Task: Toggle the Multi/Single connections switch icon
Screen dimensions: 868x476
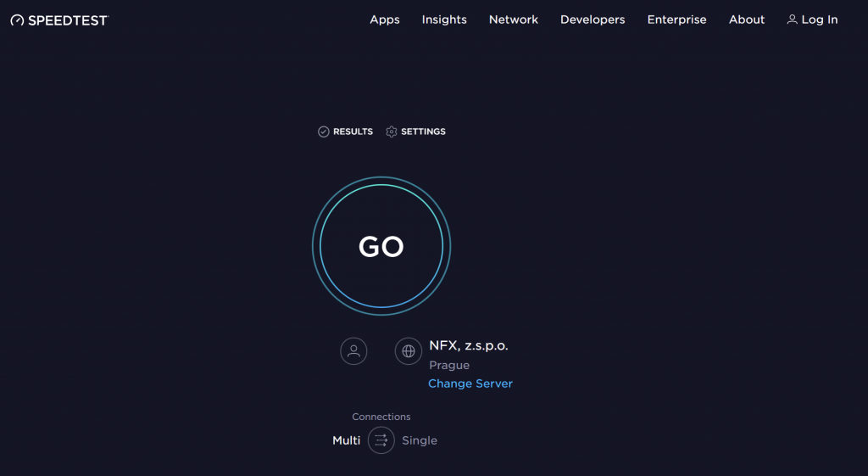Action: coord(381,440)
